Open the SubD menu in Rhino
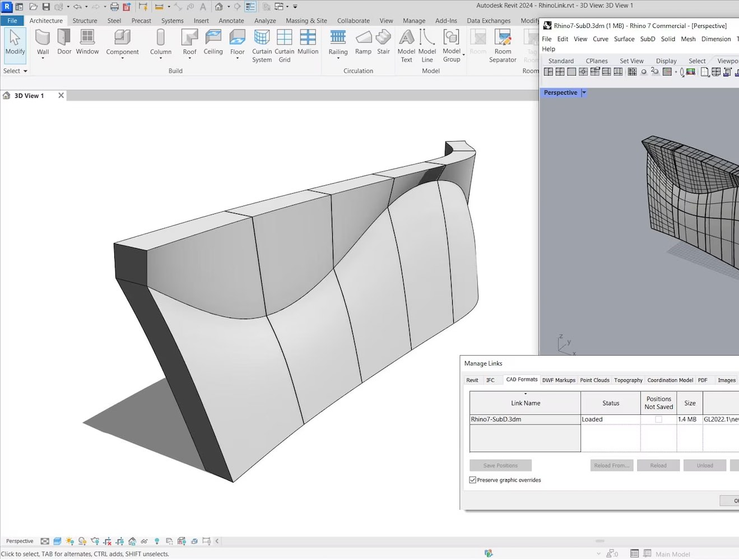739x560 pixels. point(648,39)
